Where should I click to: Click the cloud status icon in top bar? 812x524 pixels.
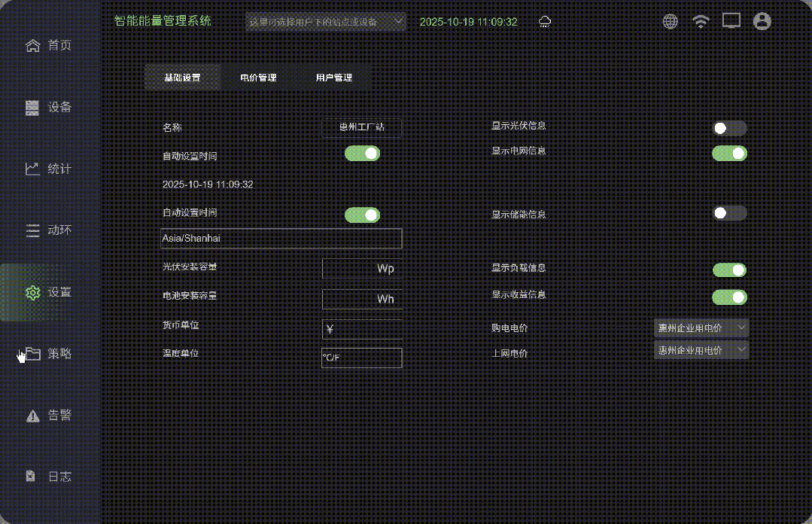[x=544, y=21]
